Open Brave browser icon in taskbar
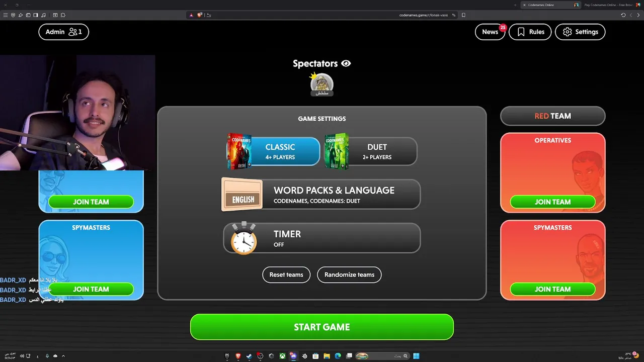644x362 pixels. 238,356
